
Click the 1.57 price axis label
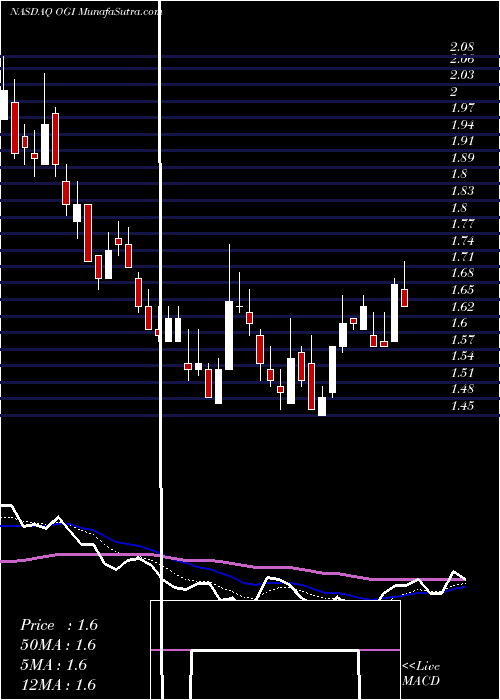click(x=462, y=340)
